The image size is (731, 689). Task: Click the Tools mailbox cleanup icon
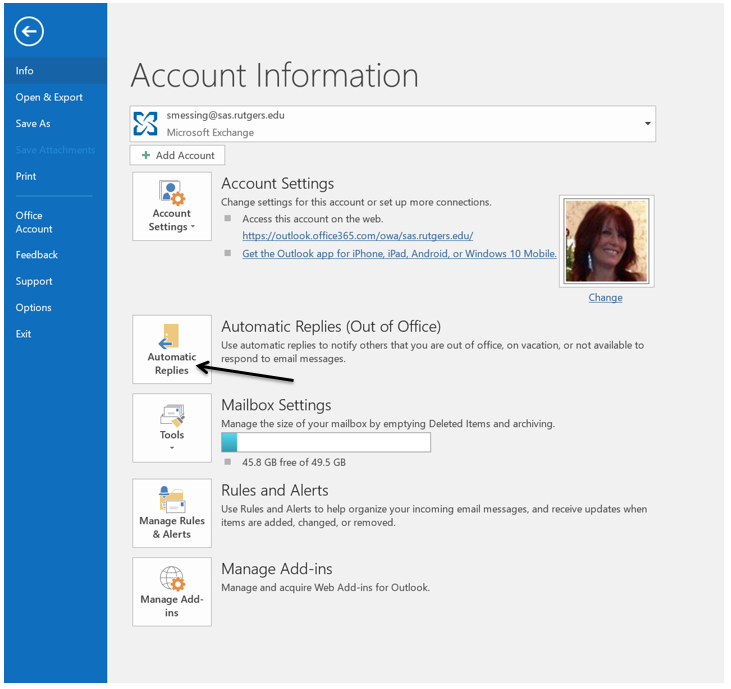tap(172, 416)
